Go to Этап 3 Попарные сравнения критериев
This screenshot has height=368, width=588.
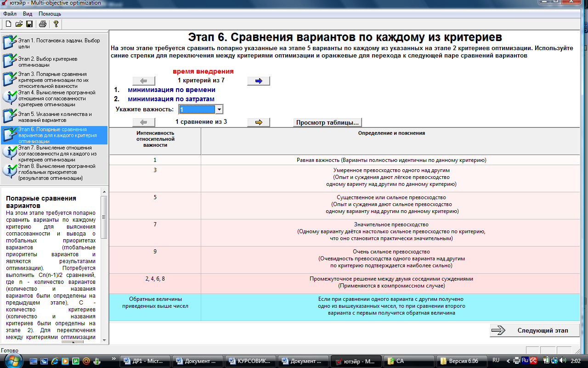(x=54, y=80)
